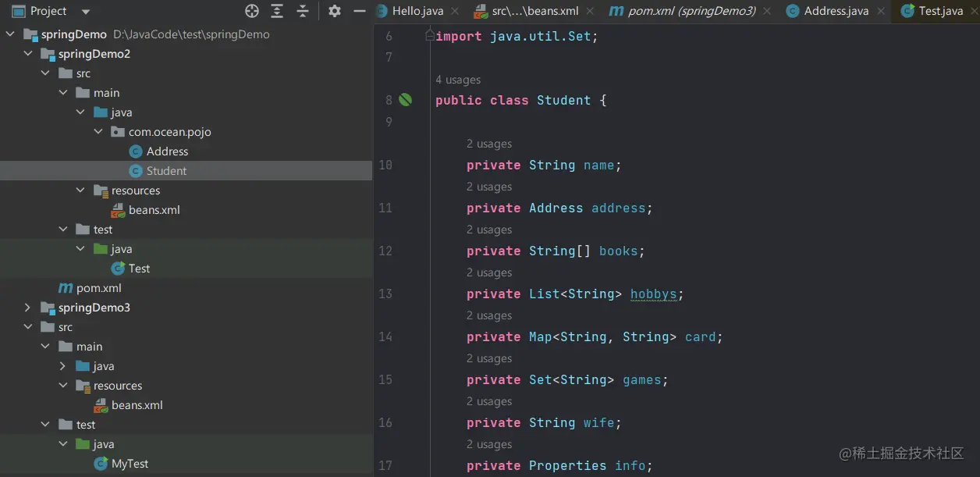
Task: Expand the springDemo3 module node
Action: (x=29, y=308)
